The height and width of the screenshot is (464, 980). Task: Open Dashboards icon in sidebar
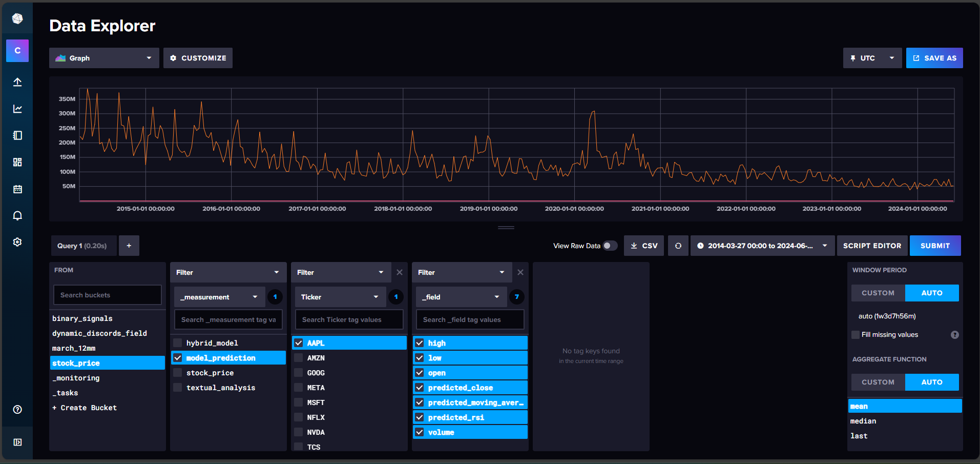click(17, 162)
